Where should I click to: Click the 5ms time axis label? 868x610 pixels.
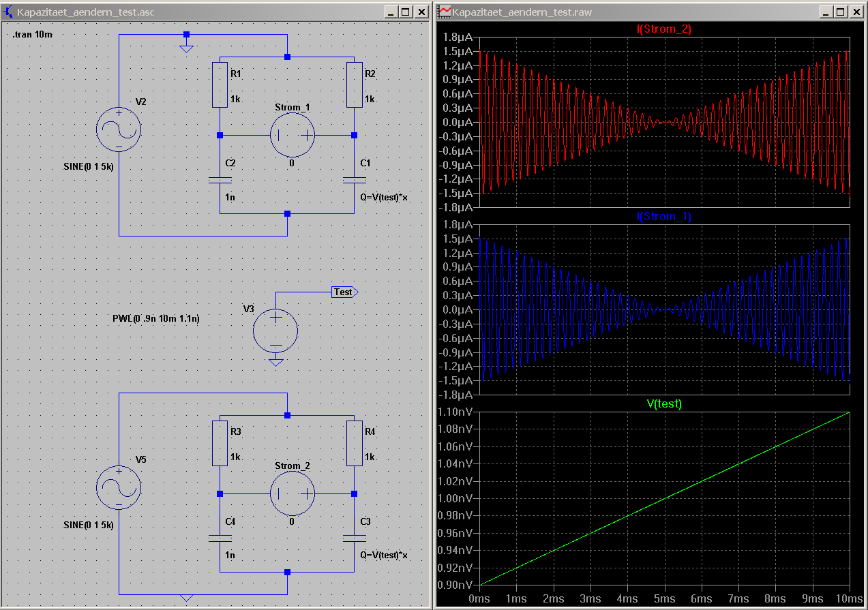(x=664, y=598)
